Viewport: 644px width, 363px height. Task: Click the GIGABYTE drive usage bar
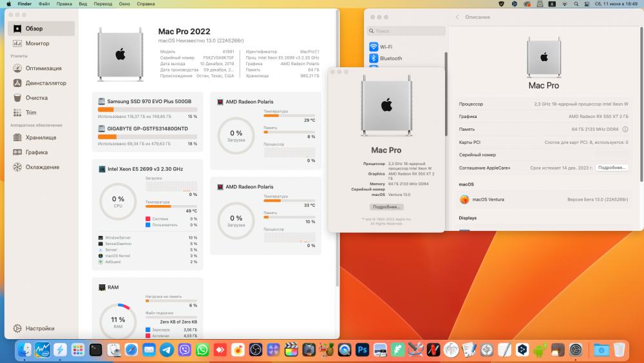click(x=147, y=137)
